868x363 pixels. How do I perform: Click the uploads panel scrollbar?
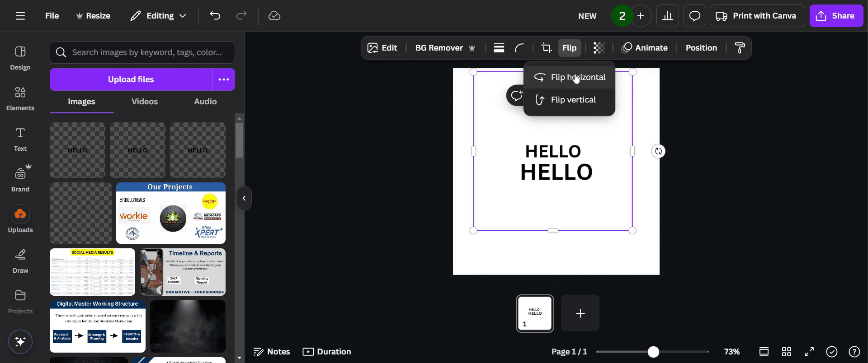pos(240,140)
